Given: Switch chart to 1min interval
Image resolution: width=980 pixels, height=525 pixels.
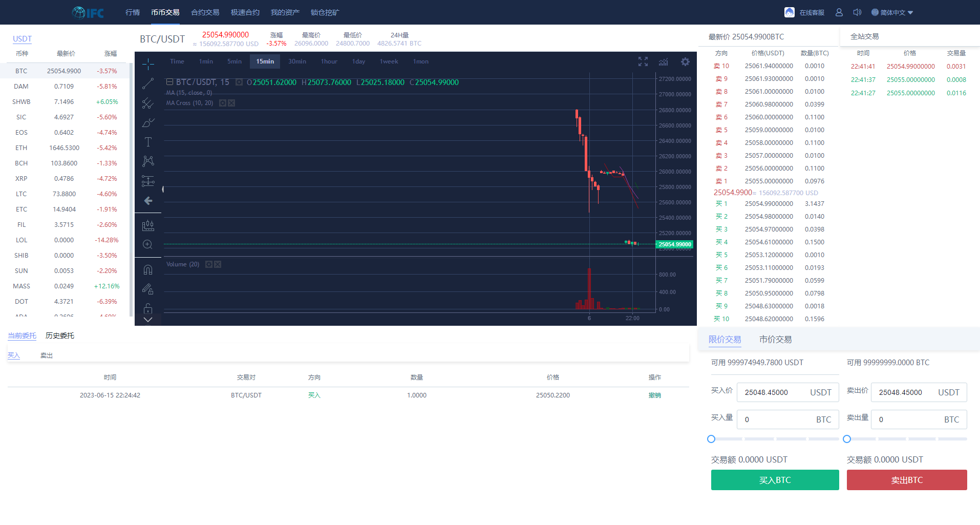Looking at the screenshot, I should tap(206, 61).
